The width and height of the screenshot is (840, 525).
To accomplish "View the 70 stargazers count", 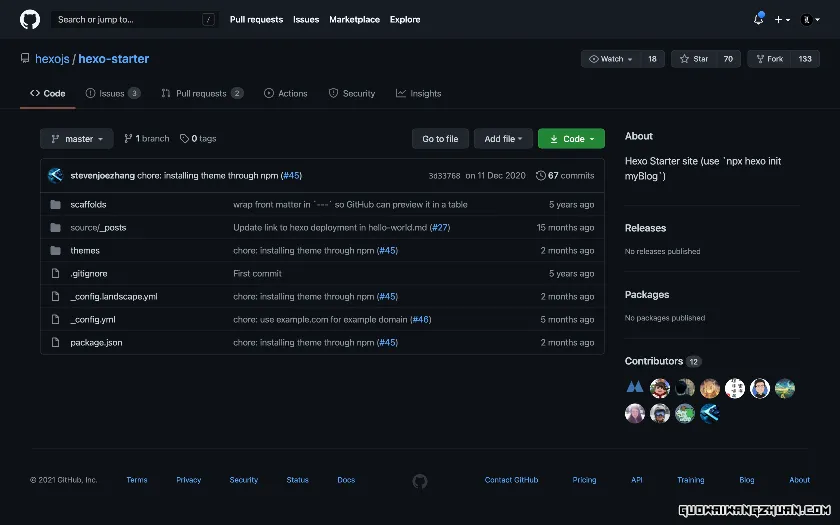I will tap(728, 59).
